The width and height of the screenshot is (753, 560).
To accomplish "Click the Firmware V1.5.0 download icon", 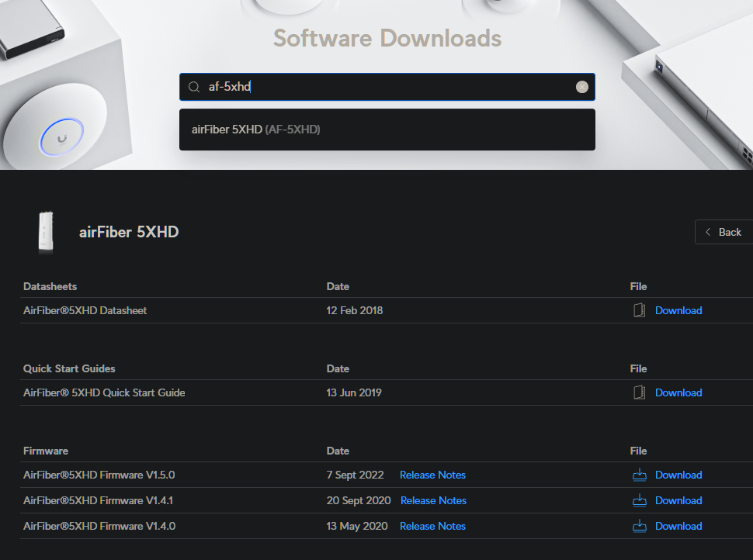I will (639, 475).
